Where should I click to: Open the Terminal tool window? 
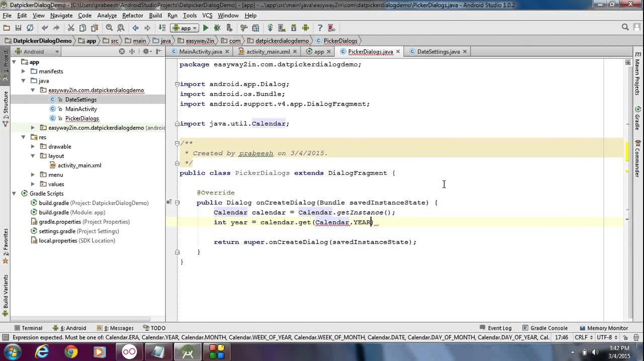click(28, 328)
